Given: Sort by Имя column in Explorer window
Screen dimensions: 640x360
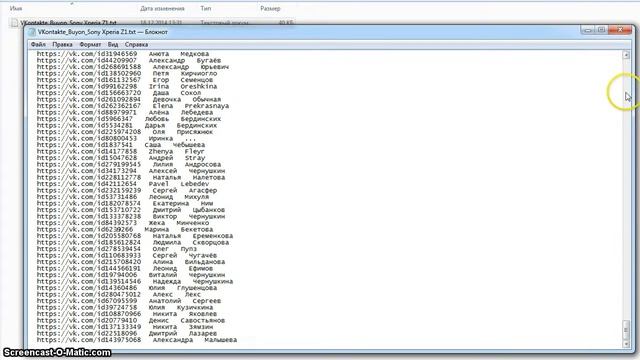Looking at the screenshot, I should tap(16, 9).
